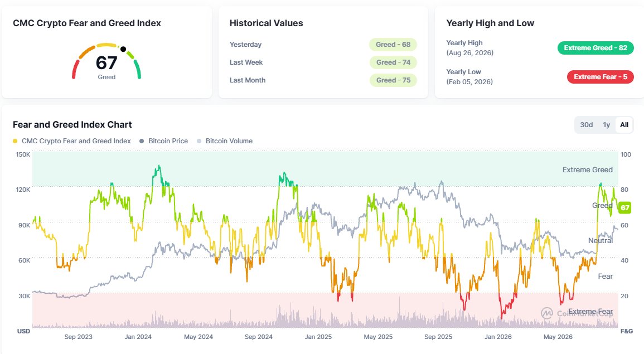Click the Jan 2026 axis label
This screenshot has width=644, height=354.
coord(498,337)
